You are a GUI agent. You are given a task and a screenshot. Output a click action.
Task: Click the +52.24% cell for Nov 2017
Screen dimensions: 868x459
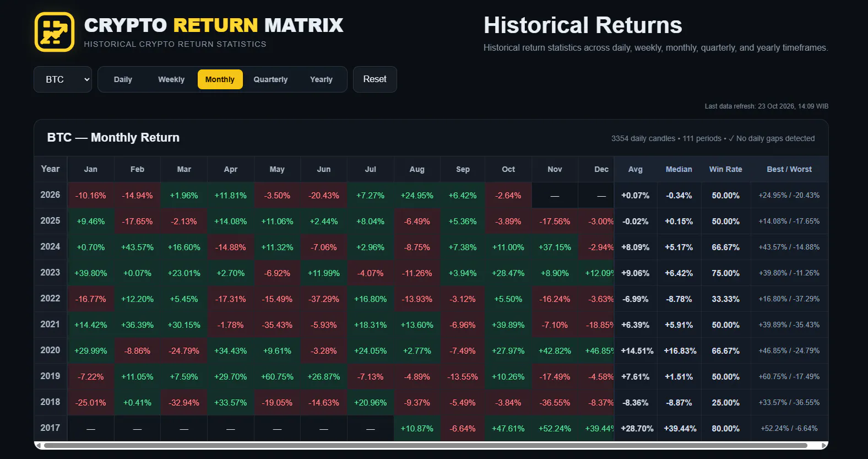(555, 429)
